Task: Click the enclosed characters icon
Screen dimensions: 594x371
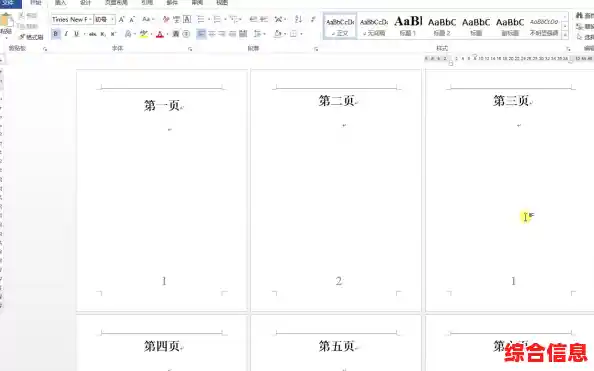Action: [x=186, y=34]
